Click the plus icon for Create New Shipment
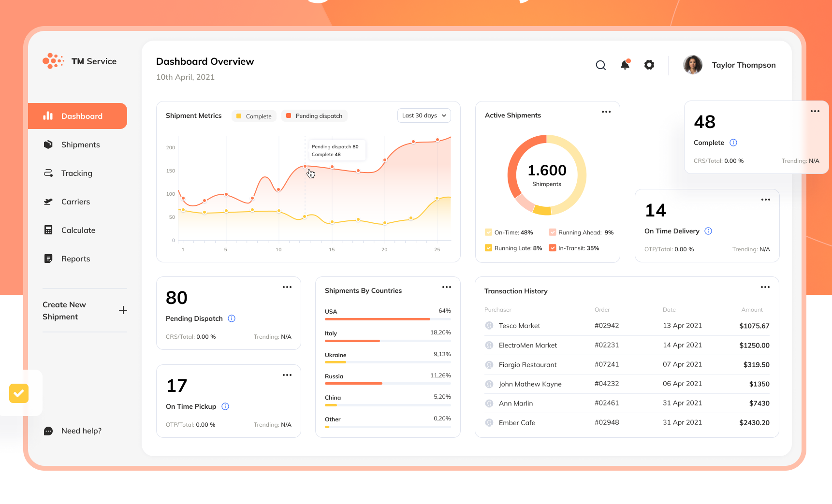 [123, 310]
